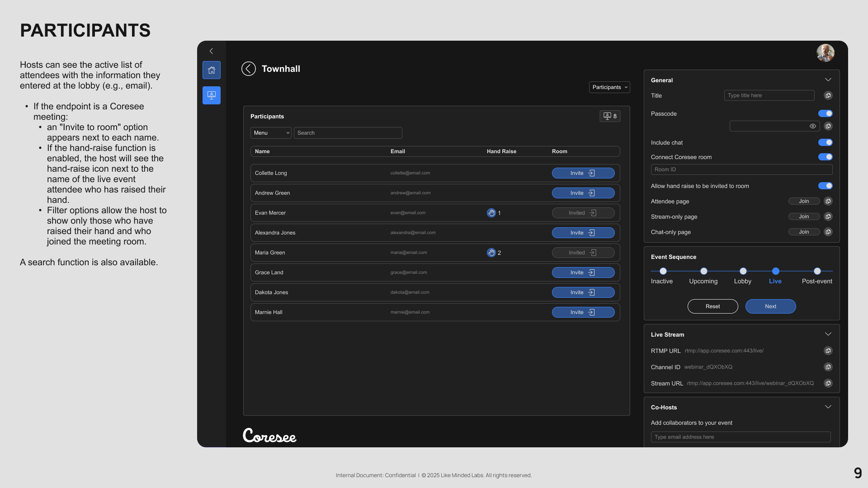The image size is (868, 488).
Task: Open the Participants view dropdown
Action: point(609,87)
